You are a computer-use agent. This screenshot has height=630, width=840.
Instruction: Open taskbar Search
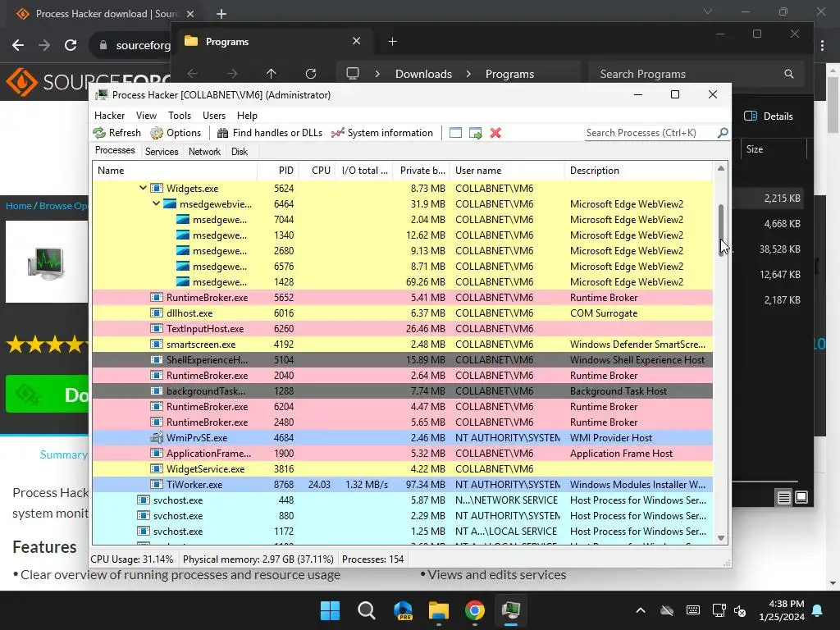367,610
